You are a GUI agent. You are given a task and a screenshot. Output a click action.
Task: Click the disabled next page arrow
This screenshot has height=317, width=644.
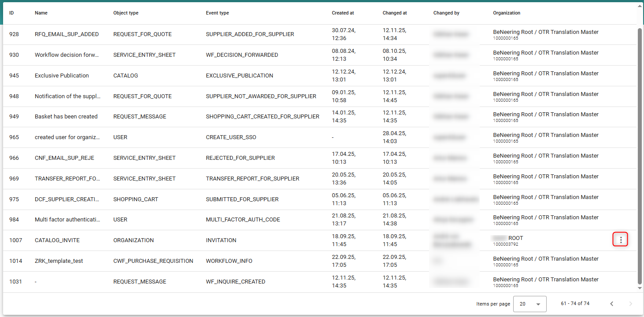pos(630,304)
